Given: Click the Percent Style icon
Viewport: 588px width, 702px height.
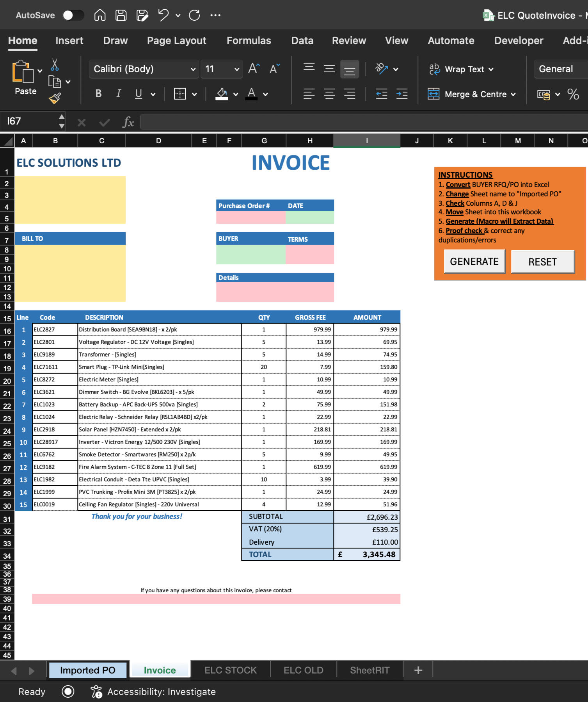Looking at the screenshot, I should pos(573,94).
